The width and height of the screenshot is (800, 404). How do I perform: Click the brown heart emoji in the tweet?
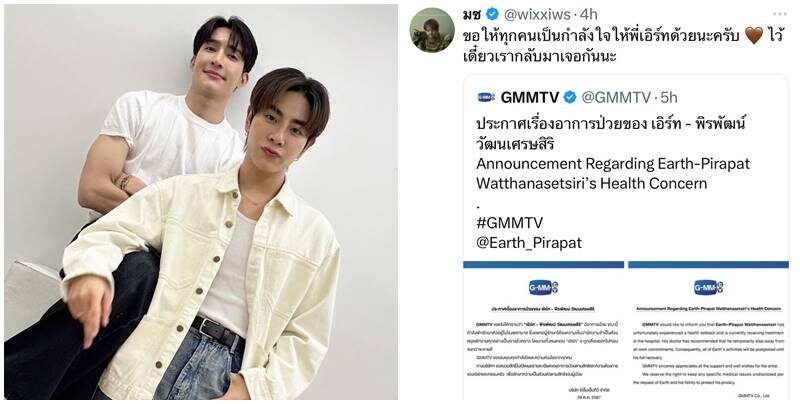754,36
